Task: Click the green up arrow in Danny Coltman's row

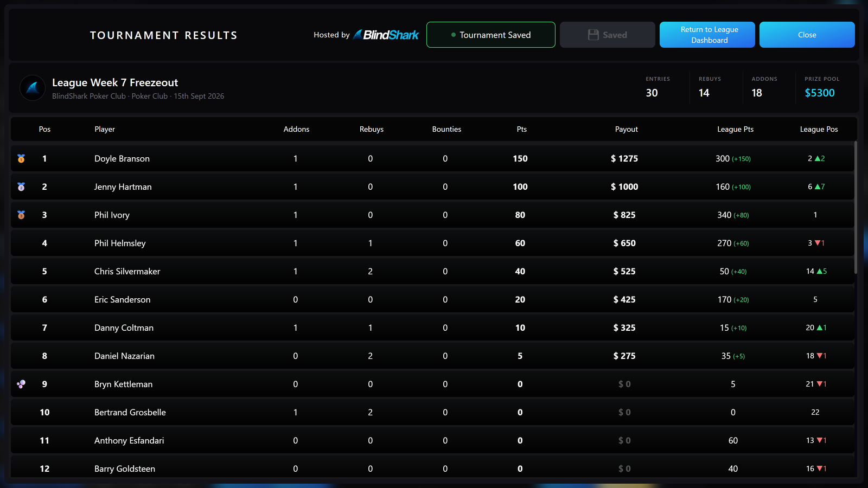Action: 820,328
